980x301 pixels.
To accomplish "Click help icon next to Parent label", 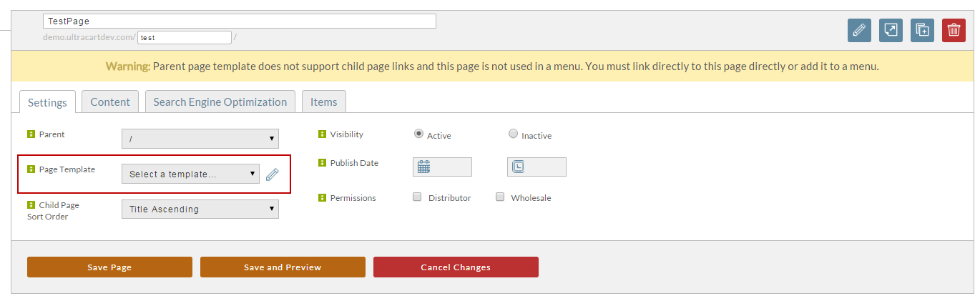I will 31,134.
